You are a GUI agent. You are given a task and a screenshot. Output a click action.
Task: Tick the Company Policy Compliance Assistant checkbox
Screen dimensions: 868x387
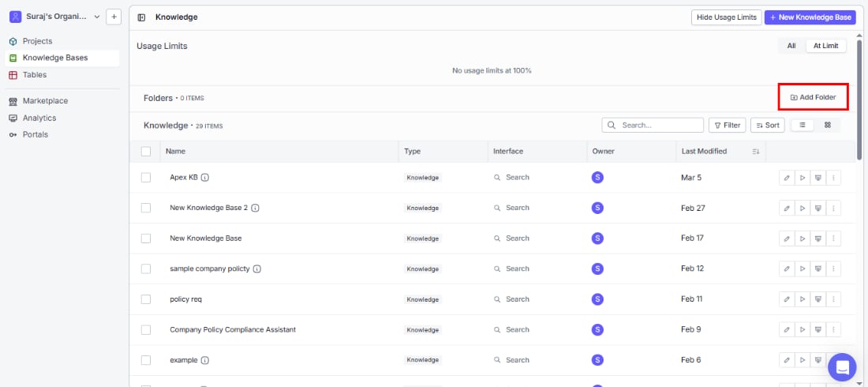pos(146,330)
